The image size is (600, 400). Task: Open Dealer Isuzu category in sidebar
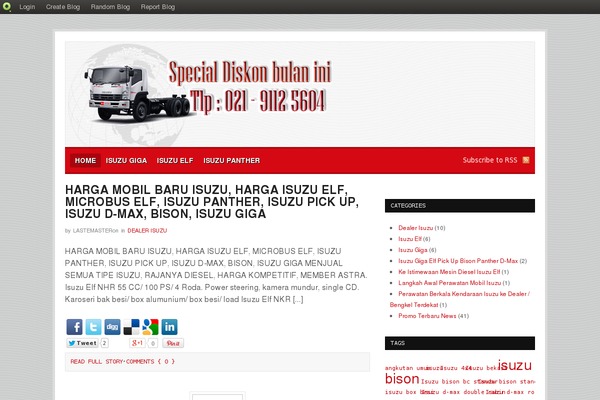click(416, 228)
